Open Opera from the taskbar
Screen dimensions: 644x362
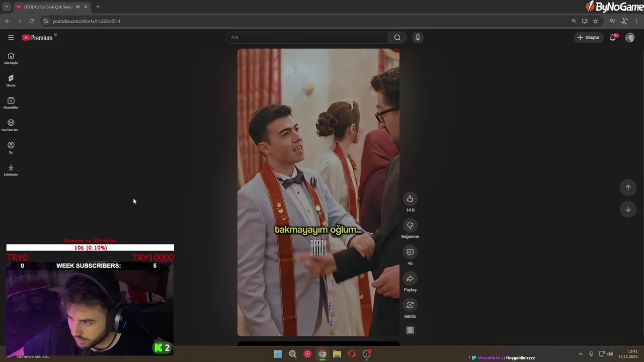(352, 354)
